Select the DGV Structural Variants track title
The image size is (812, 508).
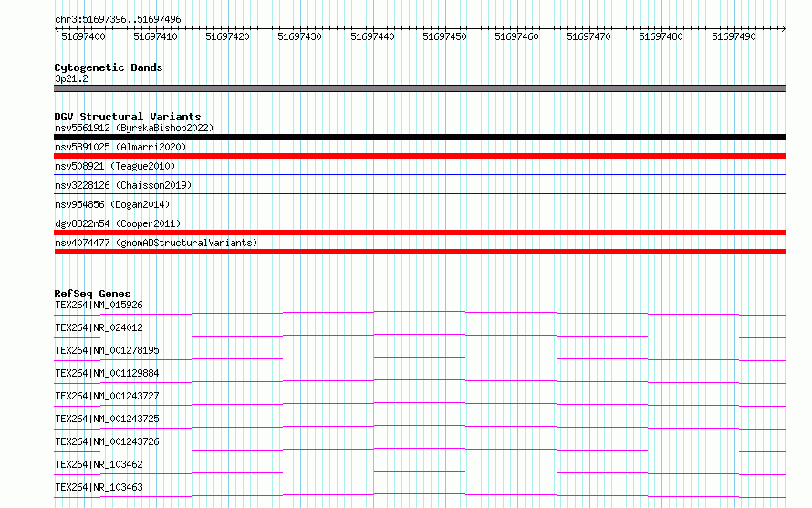click(128, 117)
